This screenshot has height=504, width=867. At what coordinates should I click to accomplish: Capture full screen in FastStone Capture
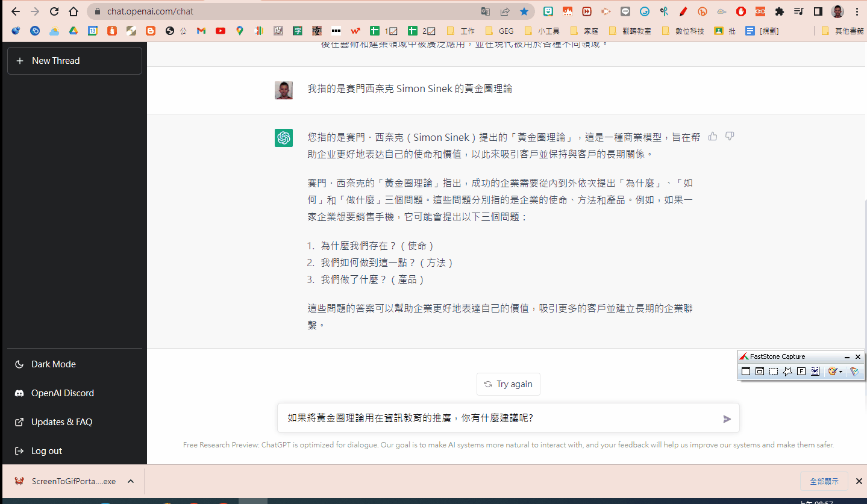point(801,372)
